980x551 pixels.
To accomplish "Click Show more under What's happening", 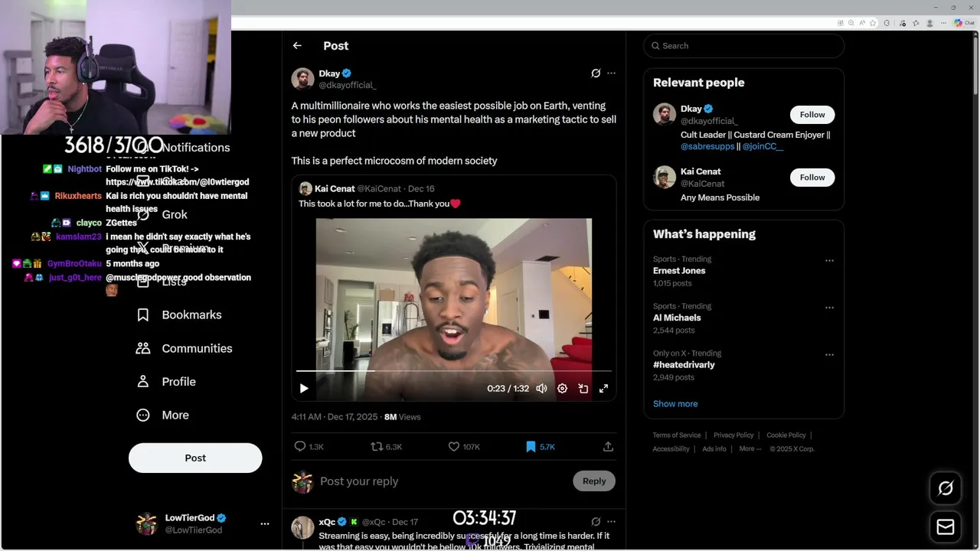I will click(x=675, y=403).
